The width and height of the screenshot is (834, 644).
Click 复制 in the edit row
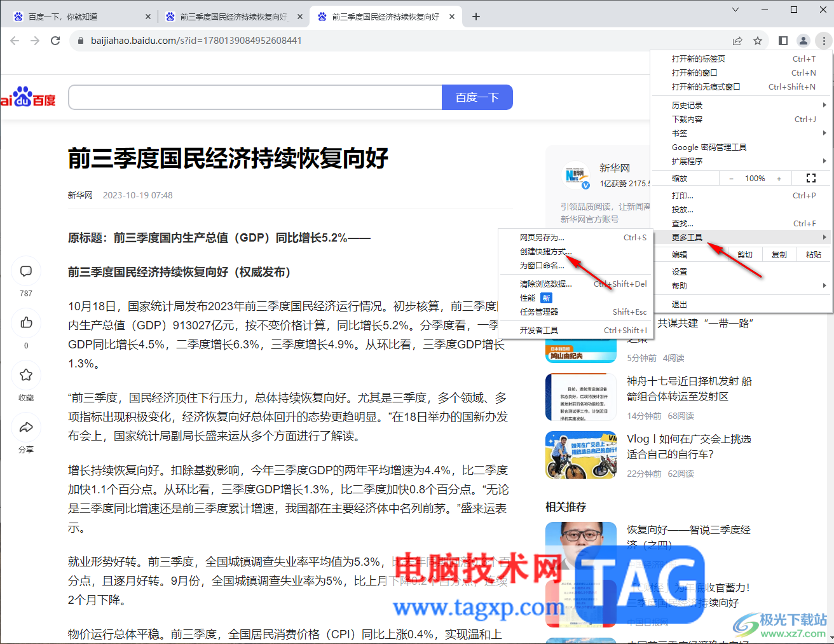(x=779, y=254)
